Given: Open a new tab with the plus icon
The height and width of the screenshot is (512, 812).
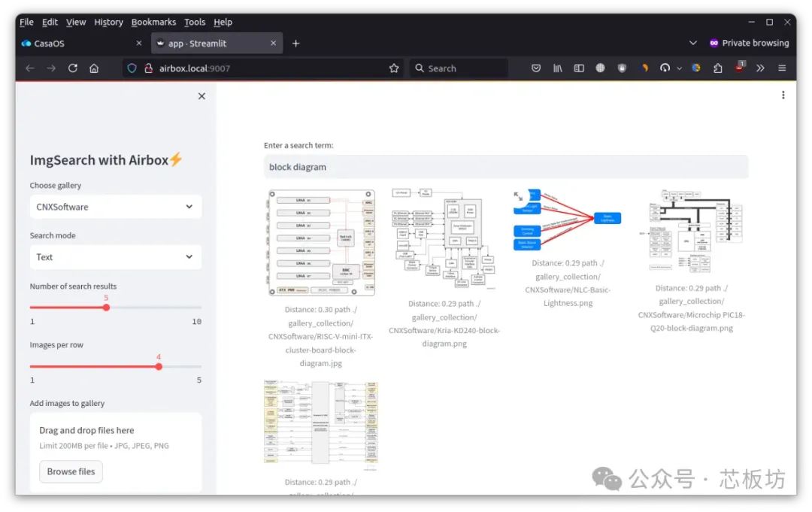Looking at the screenshot, I should coord(295,43).
